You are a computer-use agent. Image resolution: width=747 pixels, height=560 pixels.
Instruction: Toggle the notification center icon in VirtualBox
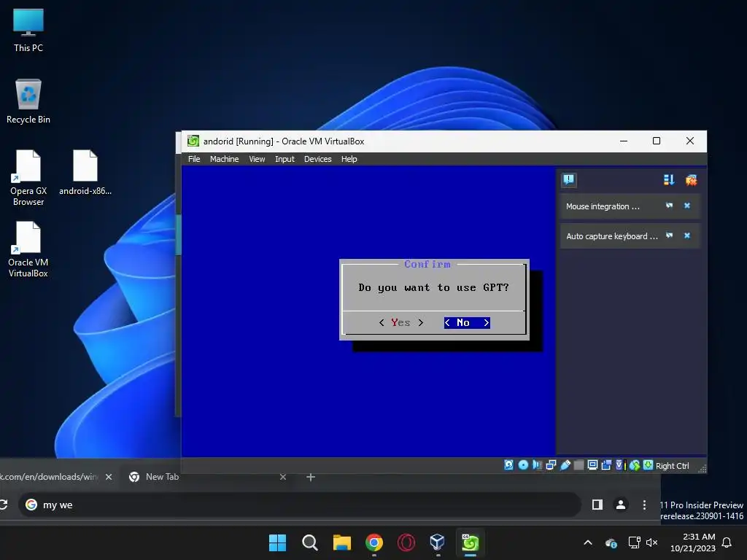click(569, 180)
